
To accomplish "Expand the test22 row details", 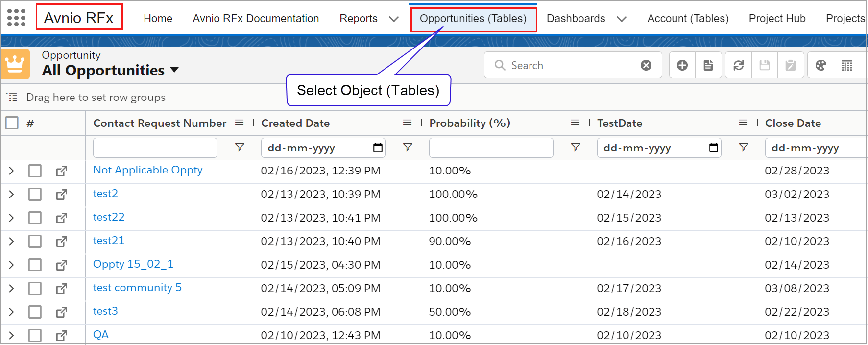I will [11, 218].
